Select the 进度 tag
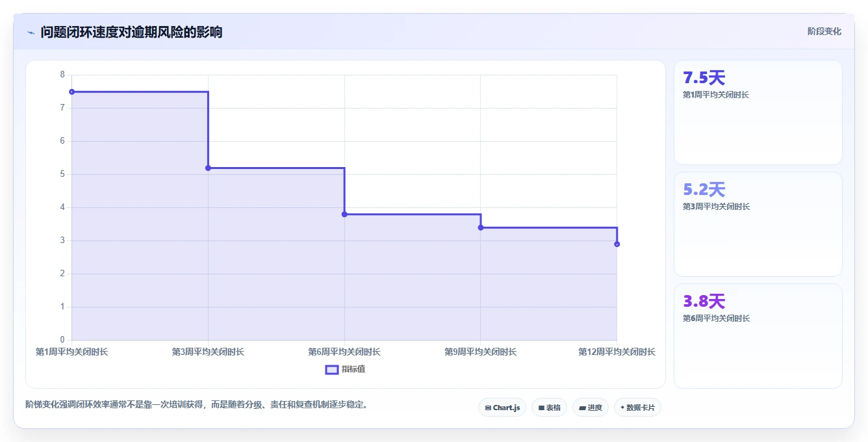Screen dimensions: 868x442 coord(591,408)
